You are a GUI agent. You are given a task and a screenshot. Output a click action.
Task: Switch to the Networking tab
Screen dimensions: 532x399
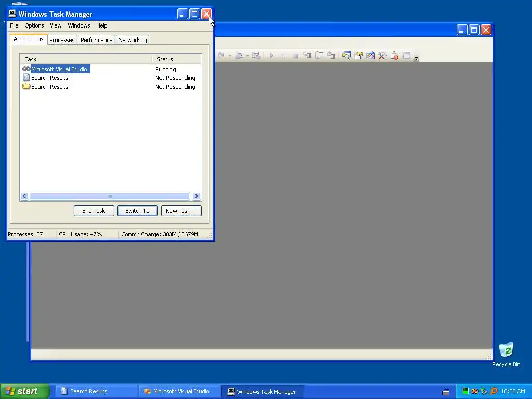[x=132, y=40]
